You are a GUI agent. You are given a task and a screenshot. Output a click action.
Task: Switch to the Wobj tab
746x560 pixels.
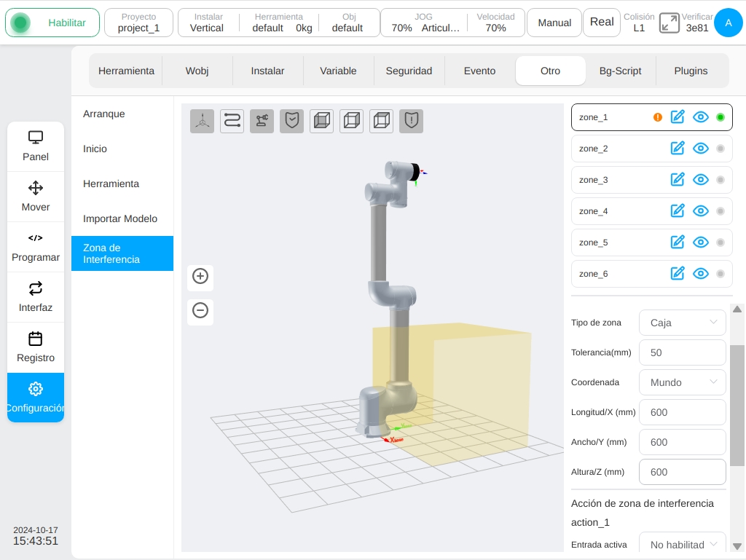pos(197,71)
